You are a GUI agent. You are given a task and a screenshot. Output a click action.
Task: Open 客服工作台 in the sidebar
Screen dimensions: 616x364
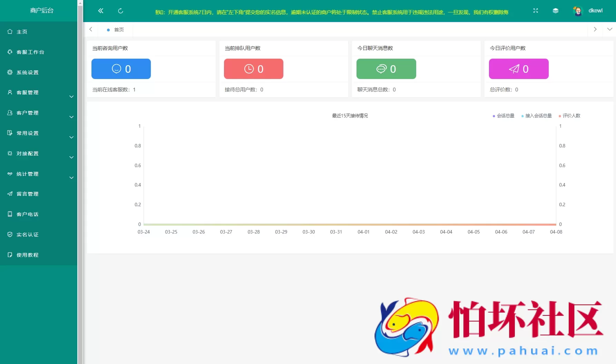[x=30, y=52]
